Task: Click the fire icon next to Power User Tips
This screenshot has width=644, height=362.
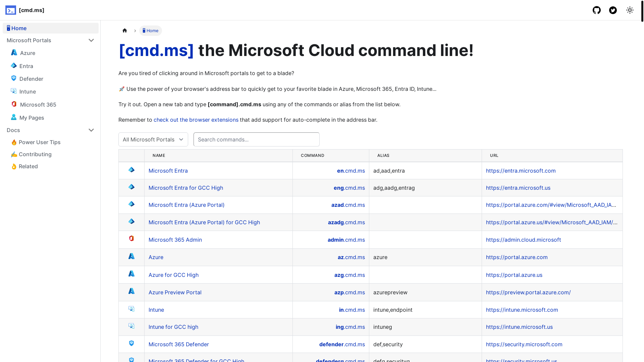Action: (x=14, y=142)
